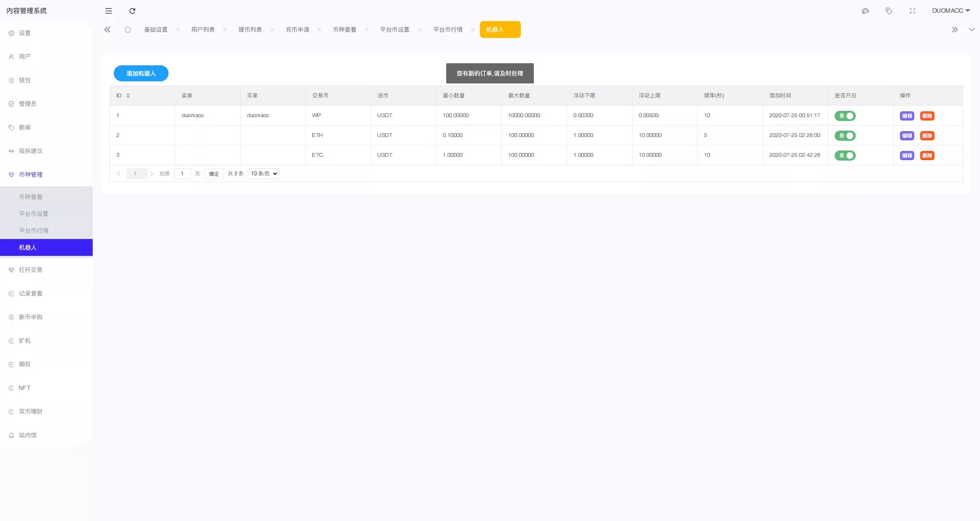Screen dimensions: 980x521
Task: Open the theme palette icon
Action: [x=865, y=11]
